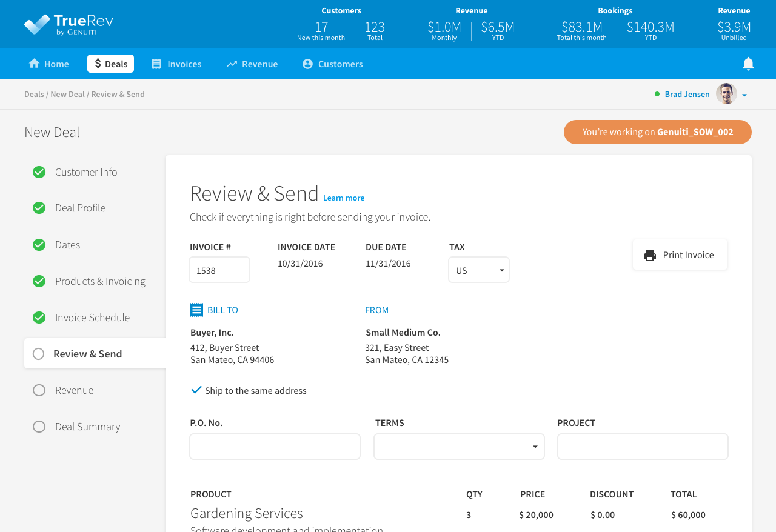The width and height of the screenshot is (776, 532).
Task: Click the dollar sign Deals icon
Action: click(98, 64)
